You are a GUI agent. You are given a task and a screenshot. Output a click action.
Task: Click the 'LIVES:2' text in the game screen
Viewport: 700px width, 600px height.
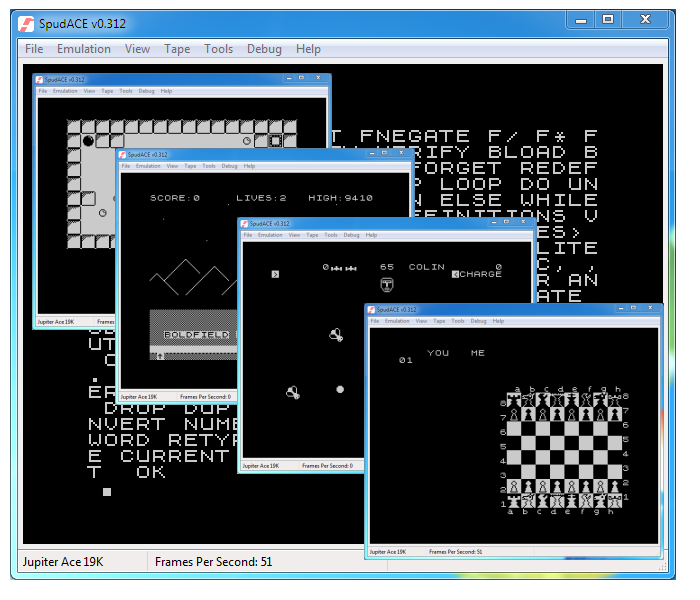coord(261,198)
